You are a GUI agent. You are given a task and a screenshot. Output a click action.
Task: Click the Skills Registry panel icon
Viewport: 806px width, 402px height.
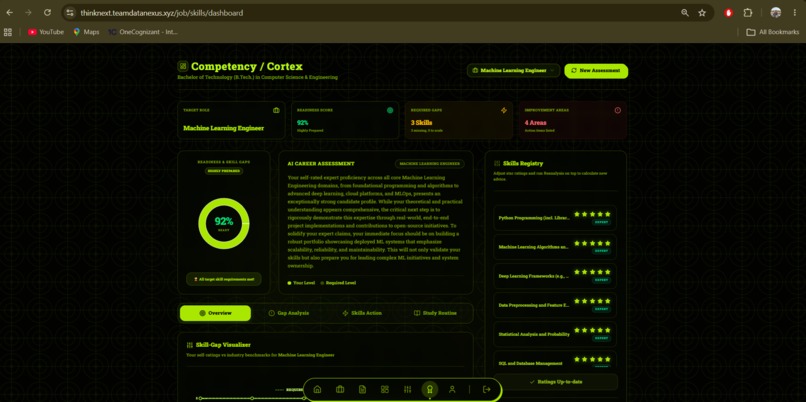tap(497, 163)
